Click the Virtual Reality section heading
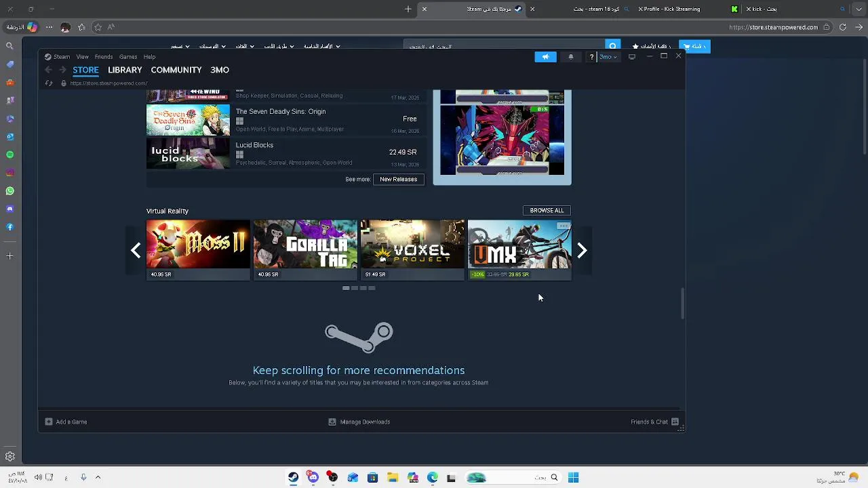Image resolution: width=868 pixels, height=488 pixels. click(x=167, y=211)
